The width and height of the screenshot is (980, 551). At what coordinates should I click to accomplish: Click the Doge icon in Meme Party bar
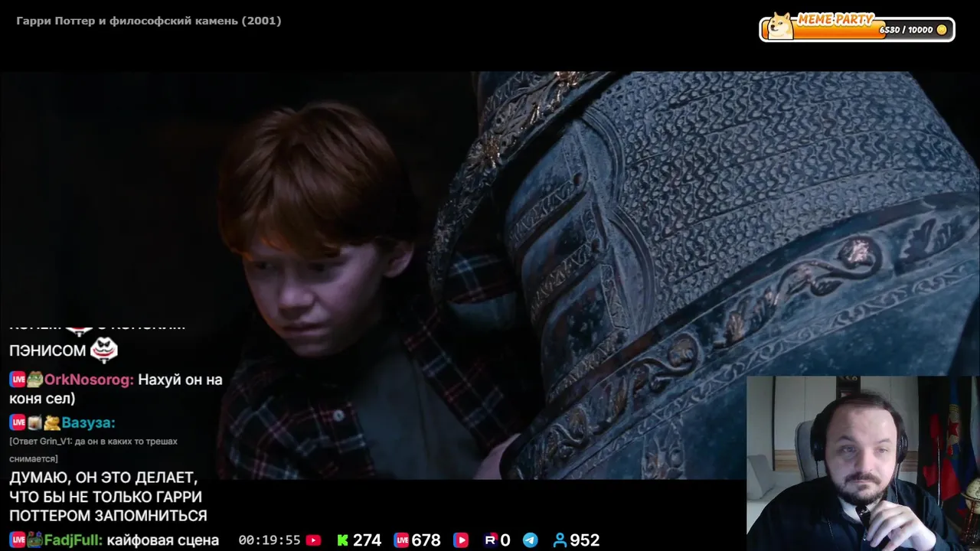pos(780,26)
